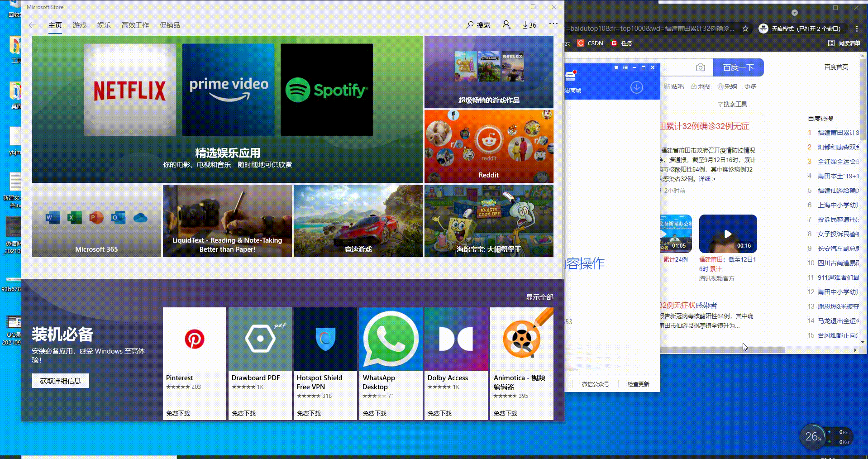Open the Pinterest app icon
868x459 pixels.
click(x=195, y=339)
